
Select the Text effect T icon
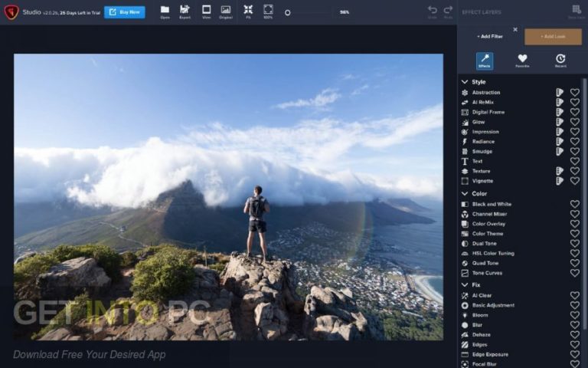coord(465,161)
